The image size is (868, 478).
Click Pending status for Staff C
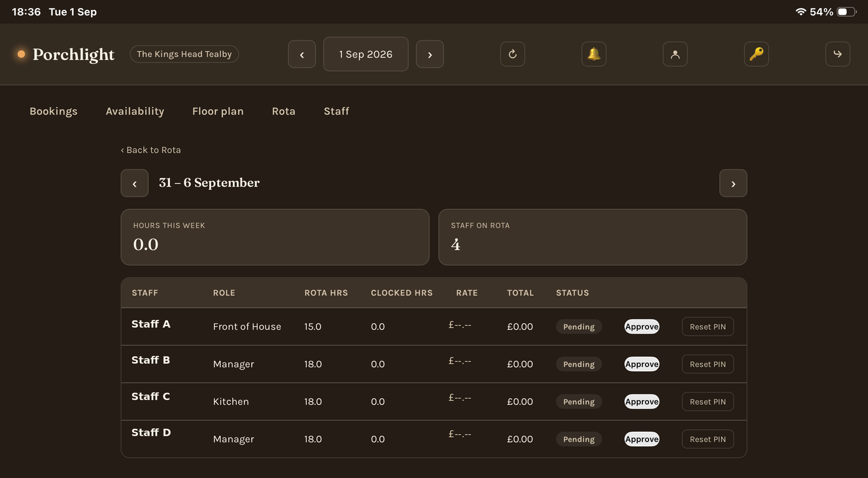[x=579, y=402]
